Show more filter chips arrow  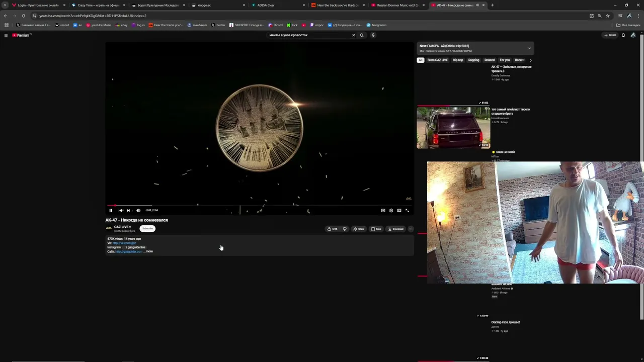click(x=530, y=60)
